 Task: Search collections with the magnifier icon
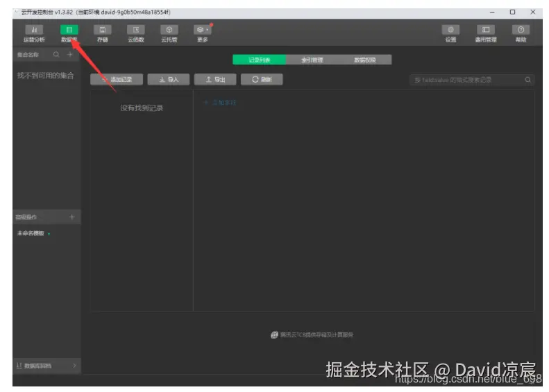(56, 54)
